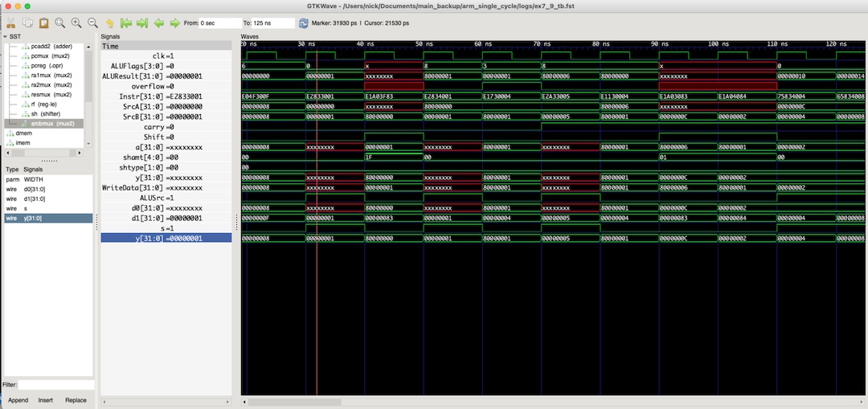This screenshot has width=868, height=409.
Task: Select the ALUFlags[3:0] signal row
Action: (166, 67)
